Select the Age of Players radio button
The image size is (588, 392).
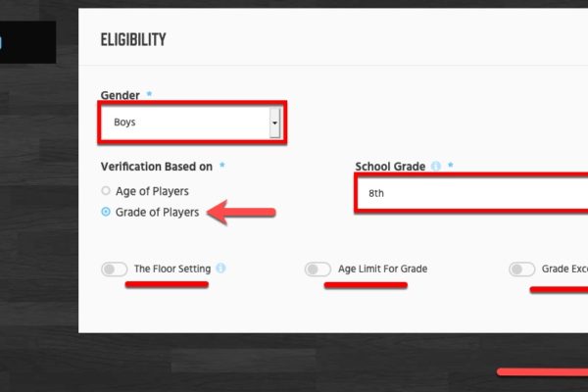point(106,190)
